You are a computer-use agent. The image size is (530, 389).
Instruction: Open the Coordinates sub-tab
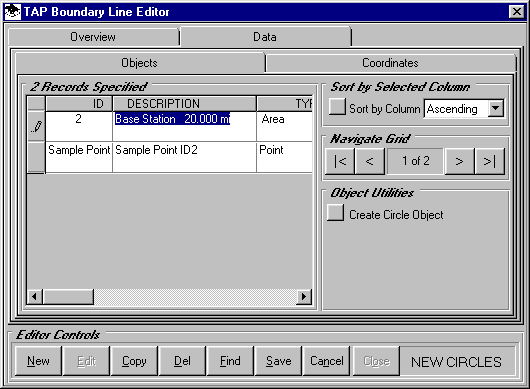(390, 63)
